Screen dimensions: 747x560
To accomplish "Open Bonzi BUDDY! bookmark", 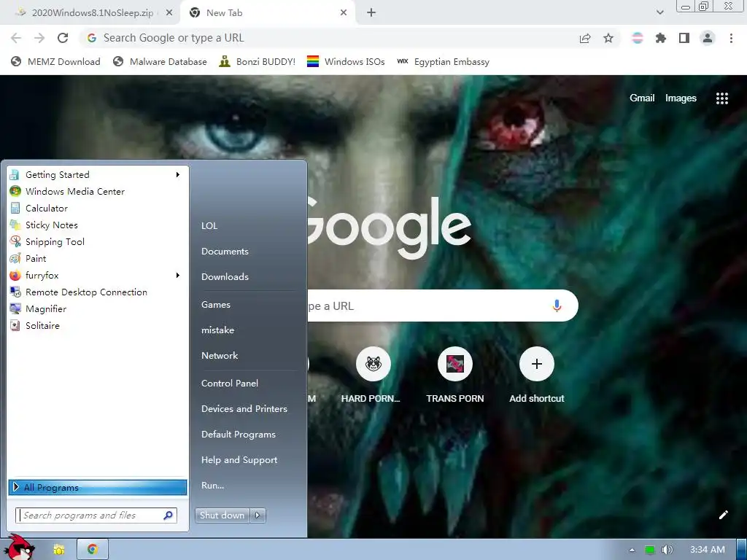I will 258,61.
